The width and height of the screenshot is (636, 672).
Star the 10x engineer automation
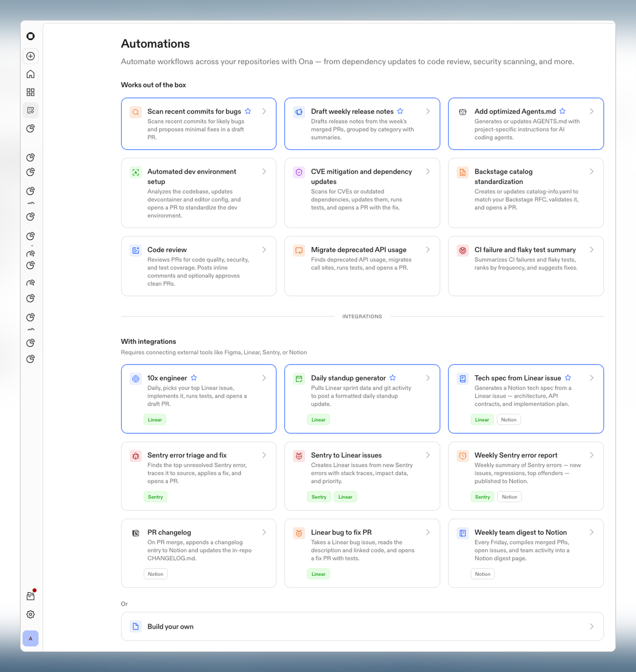[194, 378]
